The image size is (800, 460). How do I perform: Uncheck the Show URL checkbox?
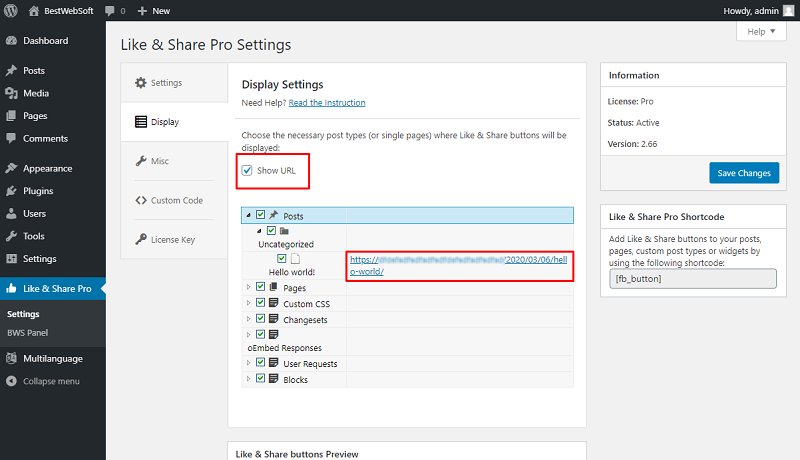click(247, 170)
